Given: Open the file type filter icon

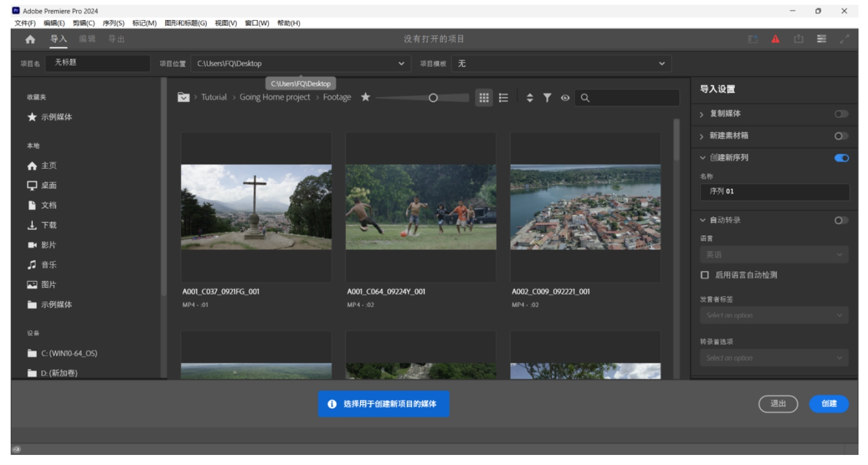Looking at the screenshot, I should coord(548,98).
